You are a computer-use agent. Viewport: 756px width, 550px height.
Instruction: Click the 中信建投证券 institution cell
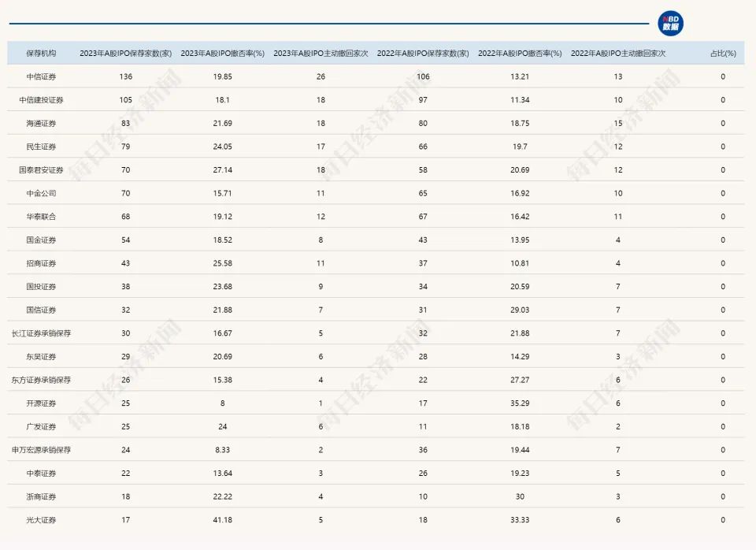pyautogui.click(x=41, y=100)
